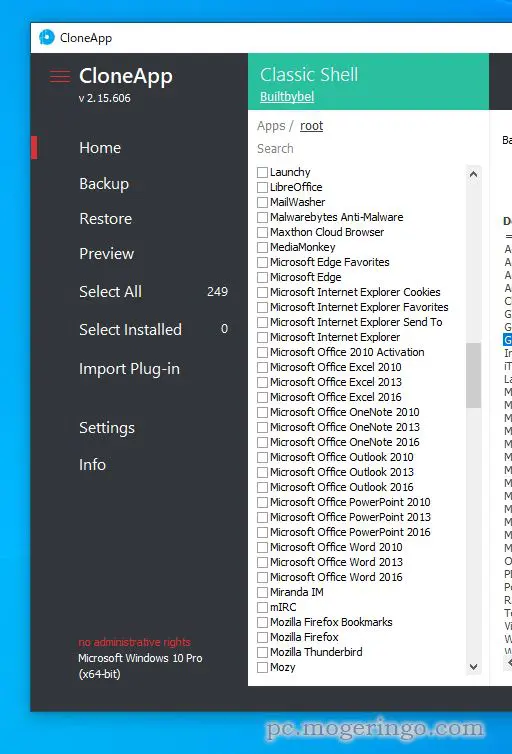Tick Microsoft Office Outlook 2013 checkbox
512x754 pixels.
tap(262, 472)
